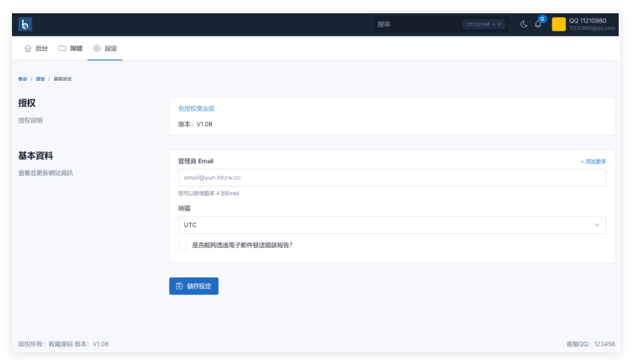Click the 後台 breadcrumb link
This screenshot has height=364, width=632.
pos(23,79)
